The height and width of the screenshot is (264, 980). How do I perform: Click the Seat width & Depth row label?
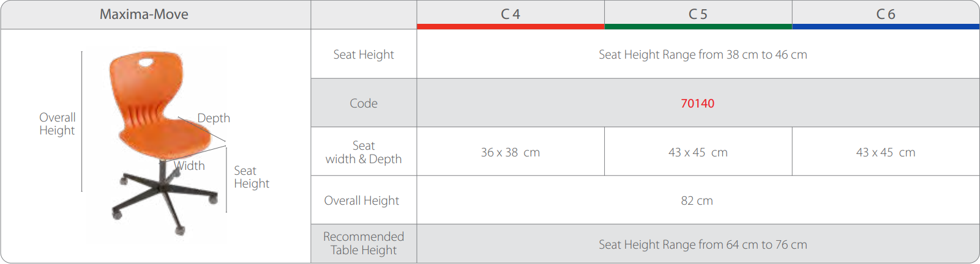click(364, 152)
